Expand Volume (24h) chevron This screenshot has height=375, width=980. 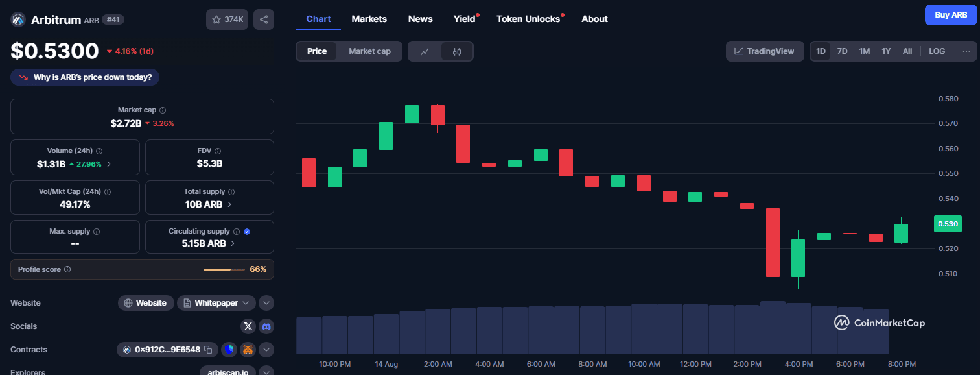click(x=109, y=164)
